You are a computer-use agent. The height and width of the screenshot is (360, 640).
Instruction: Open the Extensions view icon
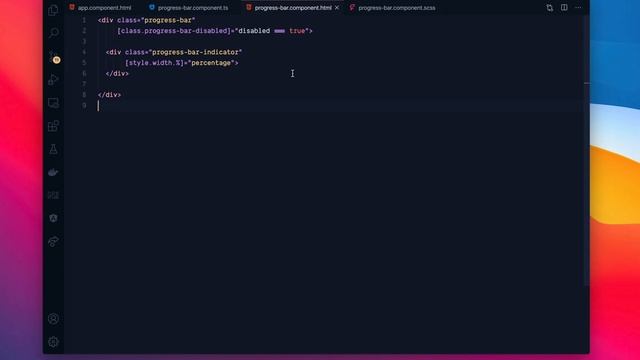click(53, 126)
